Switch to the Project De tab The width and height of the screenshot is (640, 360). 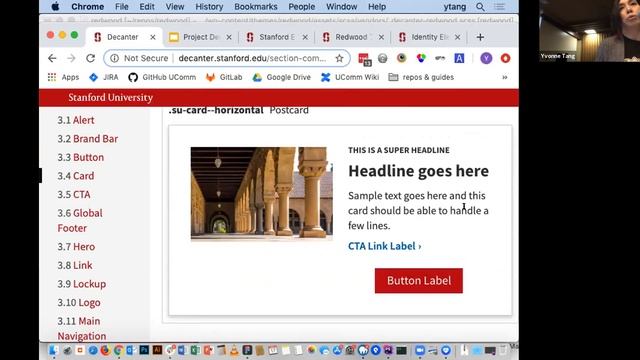pos(199,37)
